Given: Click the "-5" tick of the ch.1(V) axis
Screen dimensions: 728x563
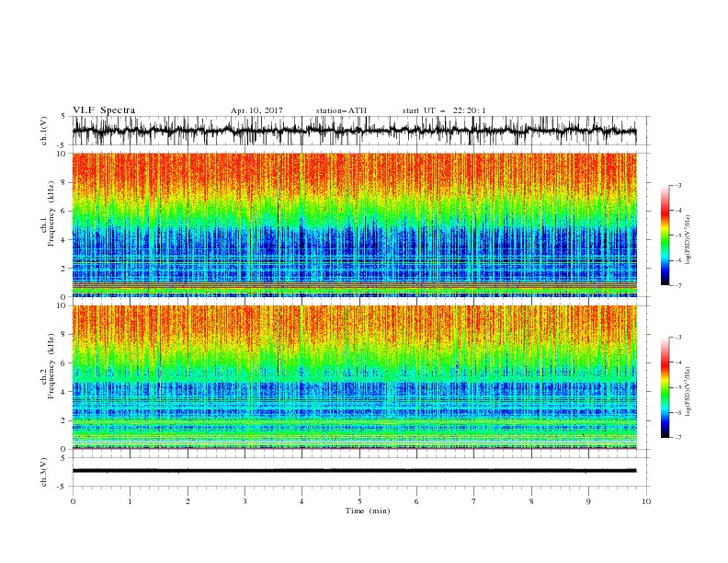Looking at the screenshot, I should pos(63,145).
